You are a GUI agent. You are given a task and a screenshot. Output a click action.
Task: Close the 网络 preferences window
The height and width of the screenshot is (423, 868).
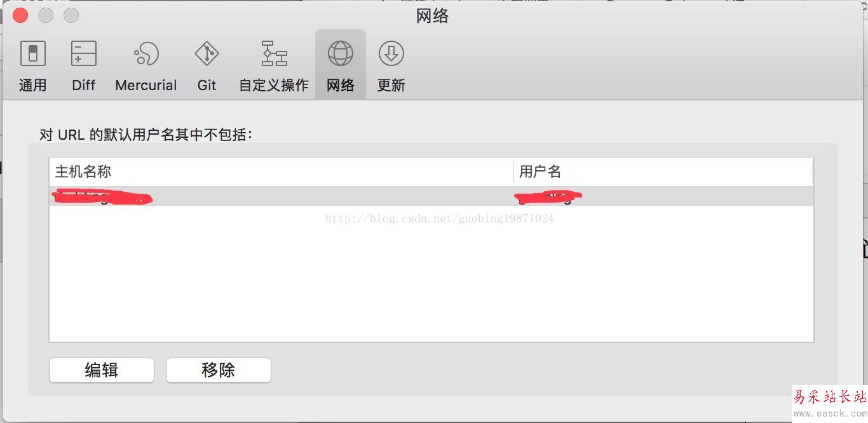20,15
